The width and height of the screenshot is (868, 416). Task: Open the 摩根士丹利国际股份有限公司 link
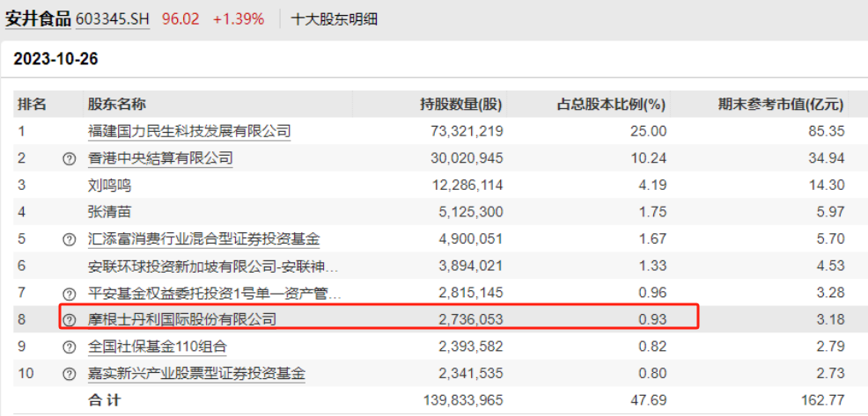tap(182, 319)
